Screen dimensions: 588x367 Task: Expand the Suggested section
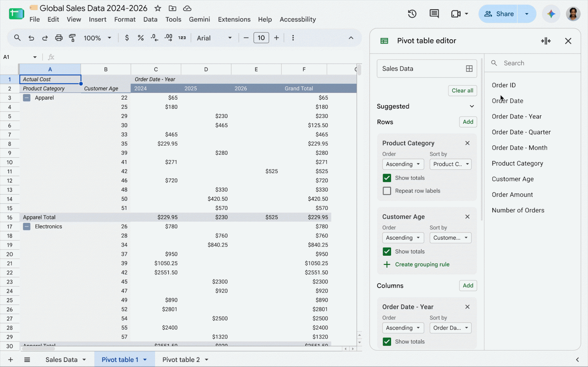tap(472, 107)
